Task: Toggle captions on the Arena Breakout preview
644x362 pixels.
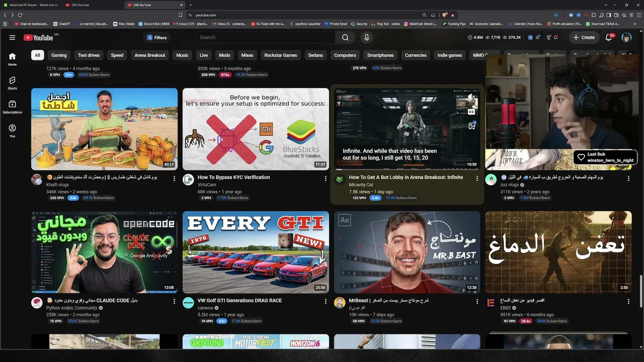Action: point(472,112)
